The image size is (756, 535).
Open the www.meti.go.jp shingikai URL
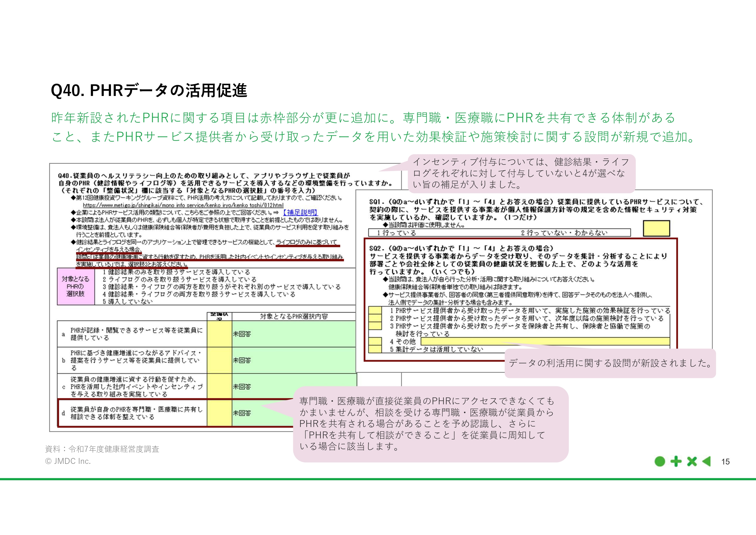click(x=183, y=205)
